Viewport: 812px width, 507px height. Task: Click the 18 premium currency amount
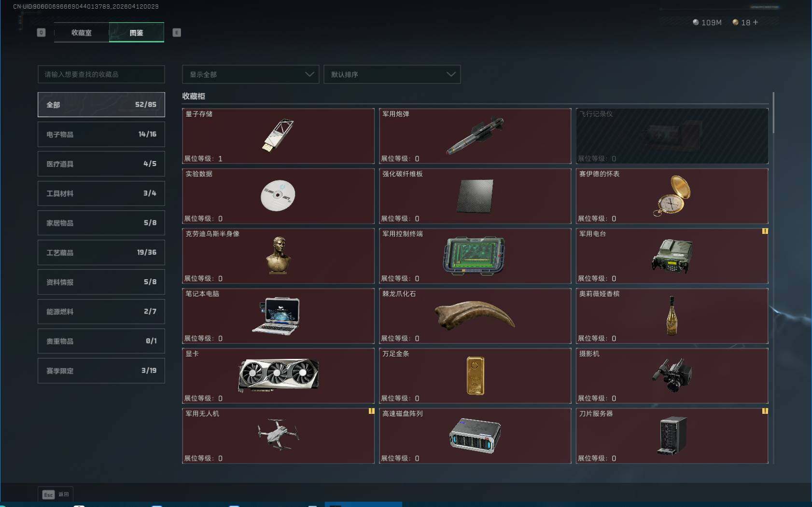(746, 22)
